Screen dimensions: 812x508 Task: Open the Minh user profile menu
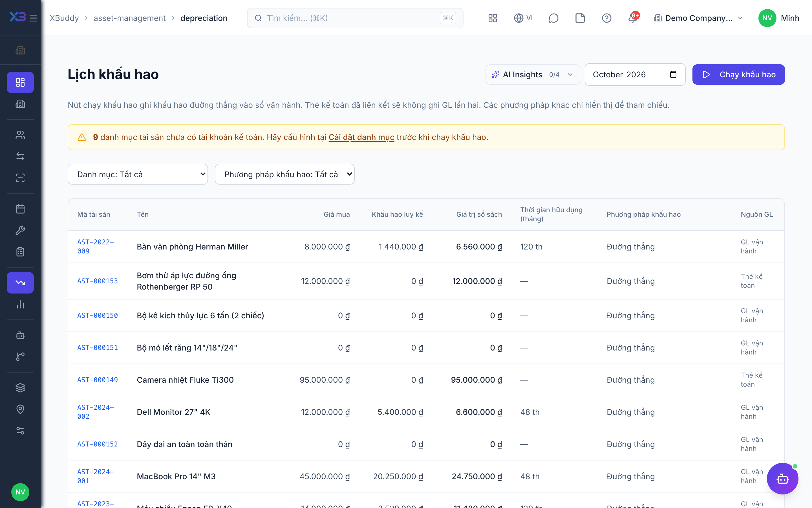click(778, 18)
